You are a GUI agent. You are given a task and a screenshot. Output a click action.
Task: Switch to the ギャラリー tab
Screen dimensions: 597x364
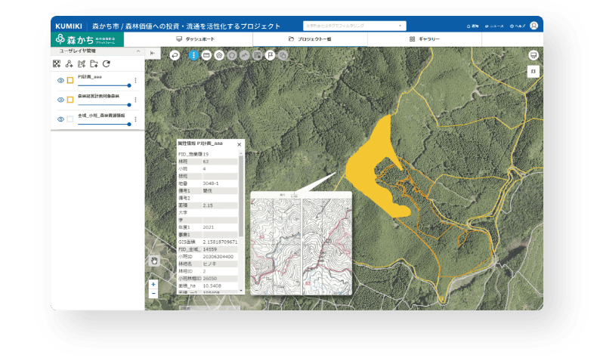pos(425,39)
